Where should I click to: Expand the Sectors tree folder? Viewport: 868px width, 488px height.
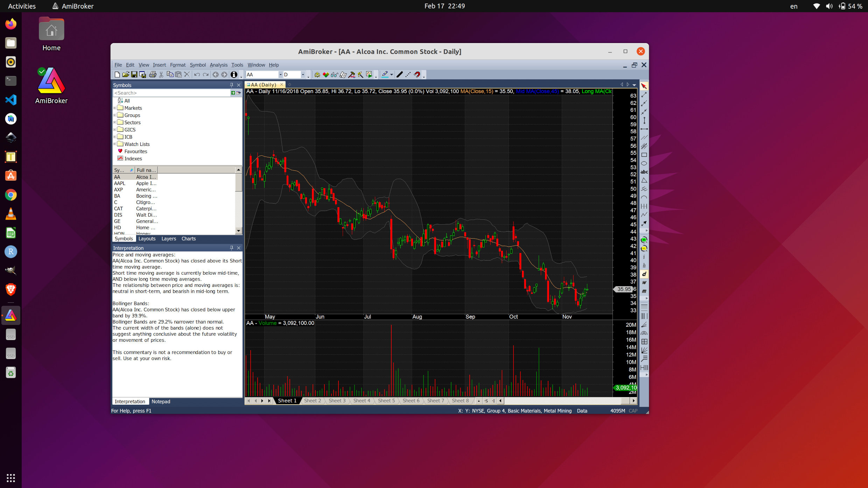click(x=114, y=122)
